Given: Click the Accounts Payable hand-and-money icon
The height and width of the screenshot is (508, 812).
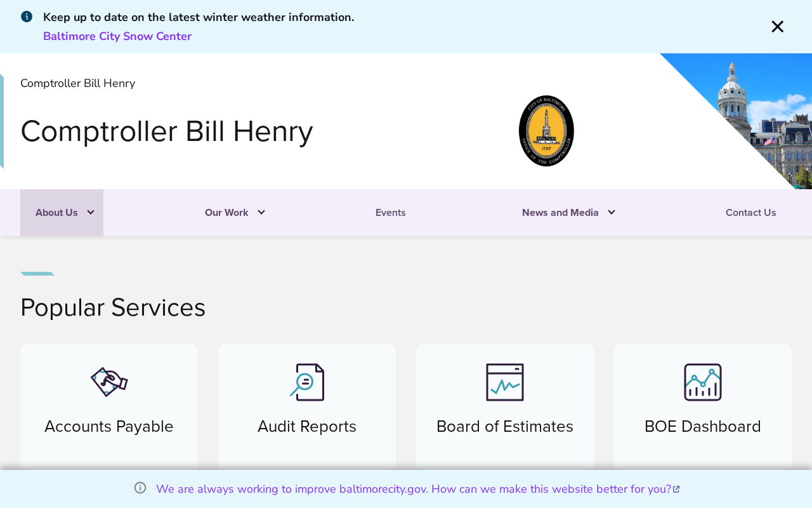Looking at the screenshot, I should click(x=109, y=382).
